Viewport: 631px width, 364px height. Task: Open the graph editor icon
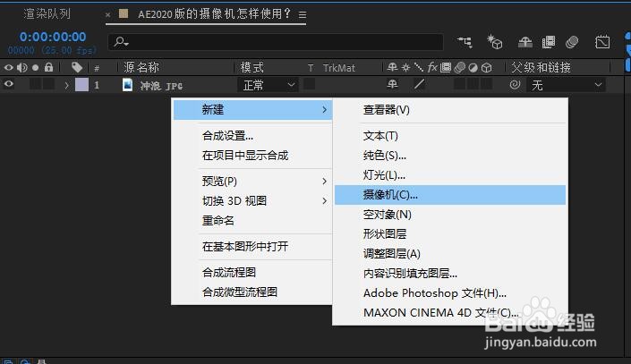602,42
